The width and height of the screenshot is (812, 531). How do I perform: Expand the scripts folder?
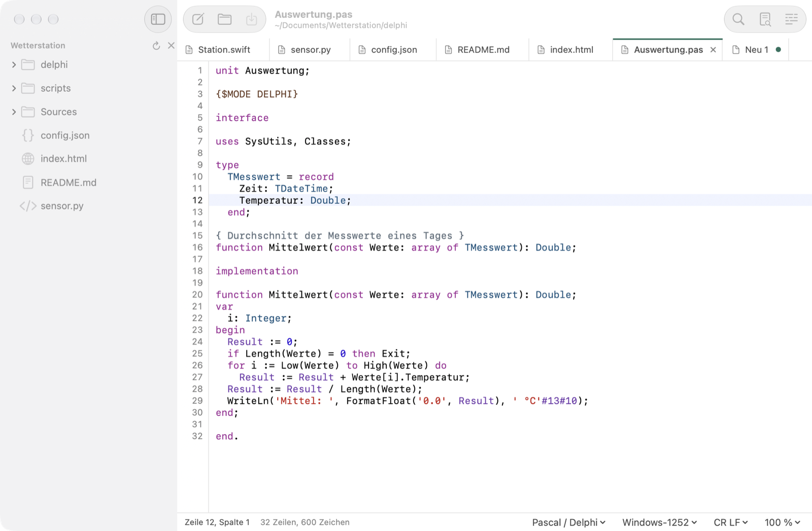(14, 88)
